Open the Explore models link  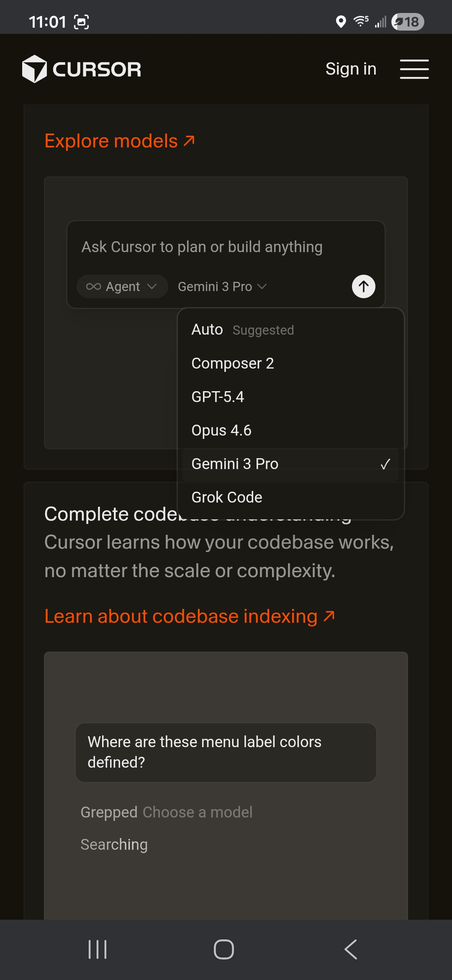(x=120, y=141)
